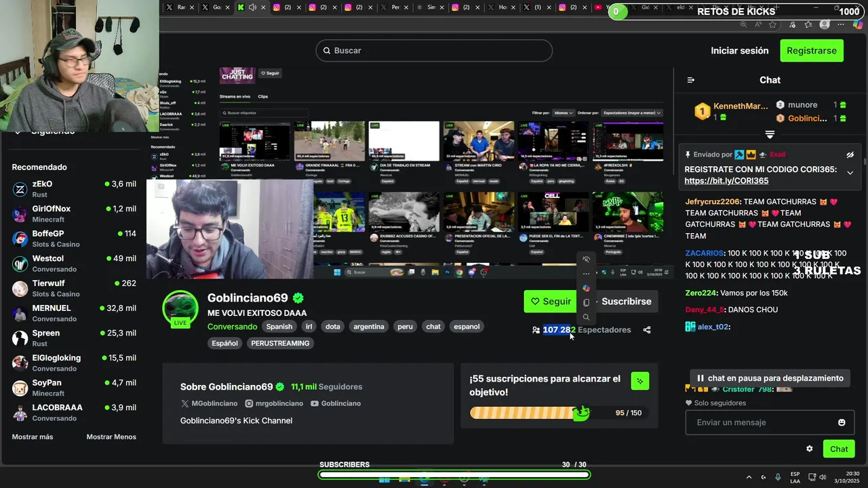Screen dimensions: 868x488
Task: Open the bit.ly/CORI365 link
Action: pyautogui.click(x=726, y=181)
